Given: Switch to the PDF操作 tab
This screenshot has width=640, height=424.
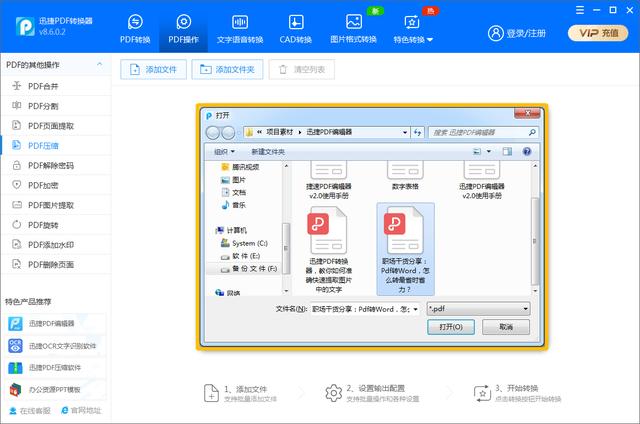Looking at the screenshot, I should [183, 29].
